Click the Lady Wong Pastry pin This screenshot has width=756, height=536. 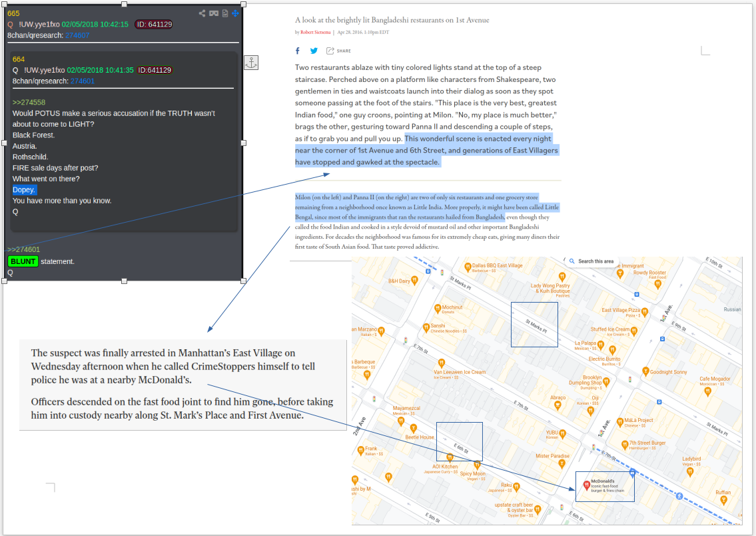[x=562, y=277]
